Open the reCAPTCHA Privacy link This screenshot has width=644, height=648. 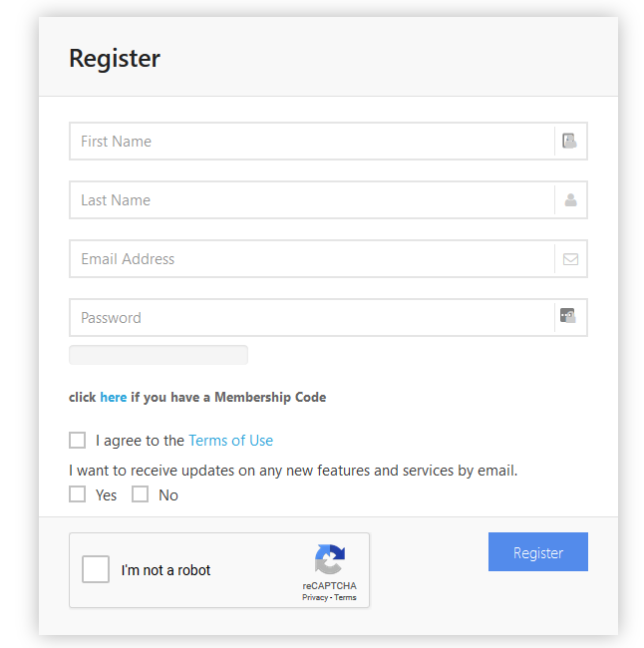tap(315, 597)
